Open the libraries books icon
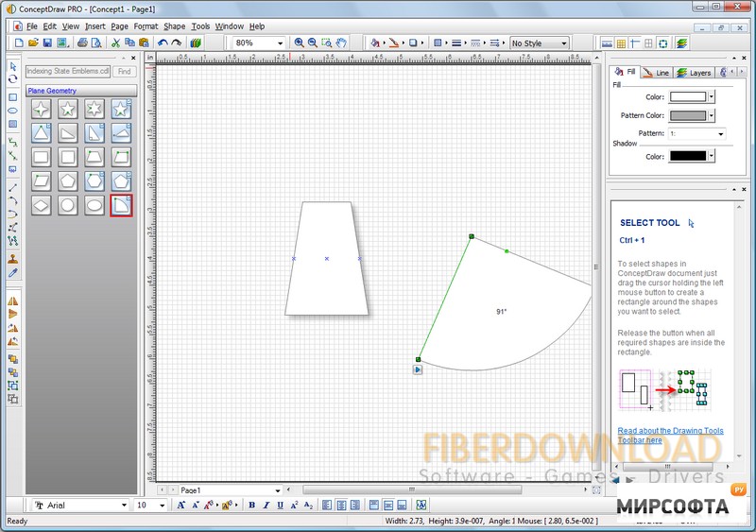Image resolution: width=756 pixels, height=532 pixels. [x=196, y=43]
